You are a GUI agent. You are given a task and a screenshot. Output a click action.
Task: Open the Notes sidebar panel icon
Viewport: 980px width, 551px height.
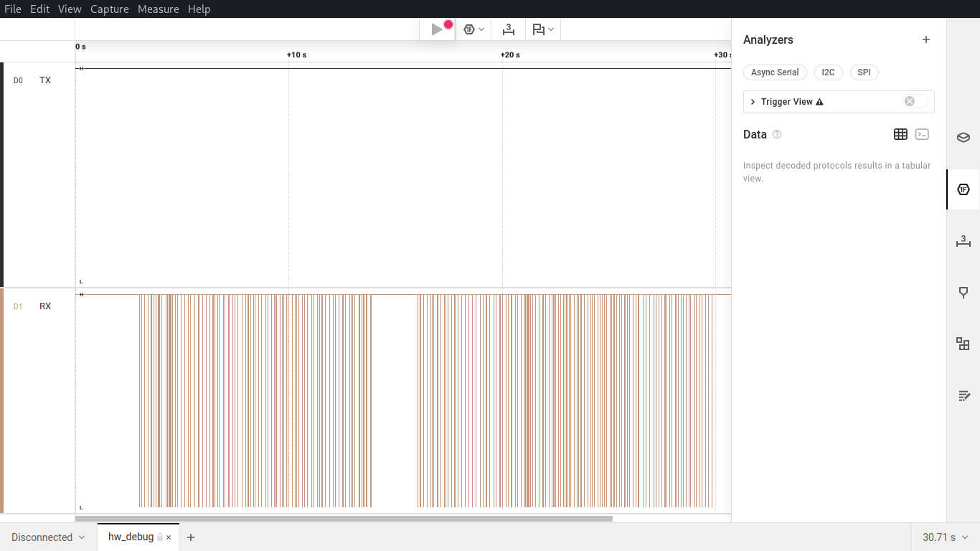pyautogui.click(x=963, y=396)
